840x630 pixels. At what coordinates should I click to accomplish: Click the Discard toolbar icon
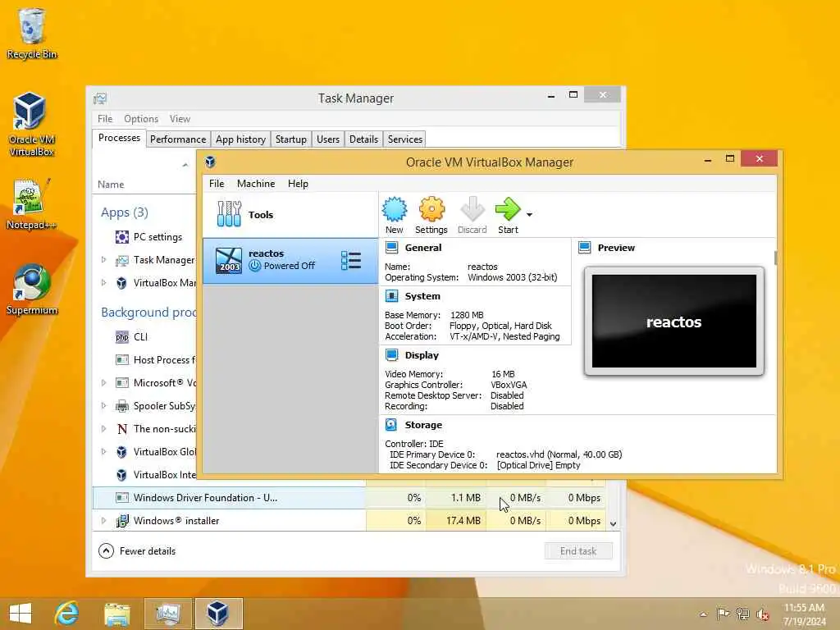(x=472, y=215)
